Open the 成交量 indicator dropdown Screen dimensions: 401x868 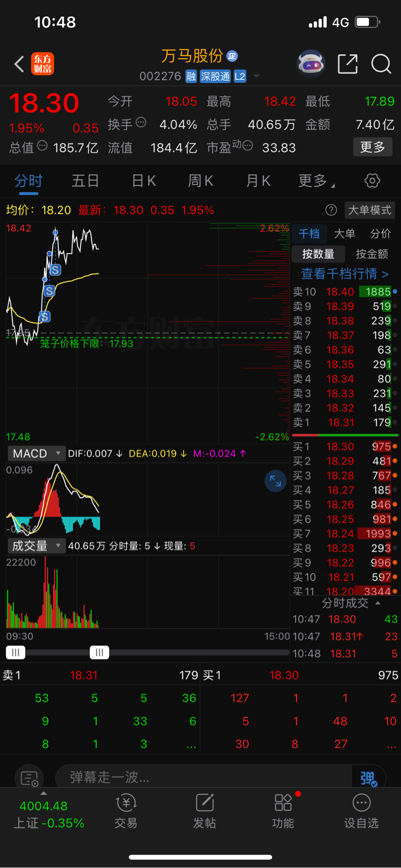[37, 546]
